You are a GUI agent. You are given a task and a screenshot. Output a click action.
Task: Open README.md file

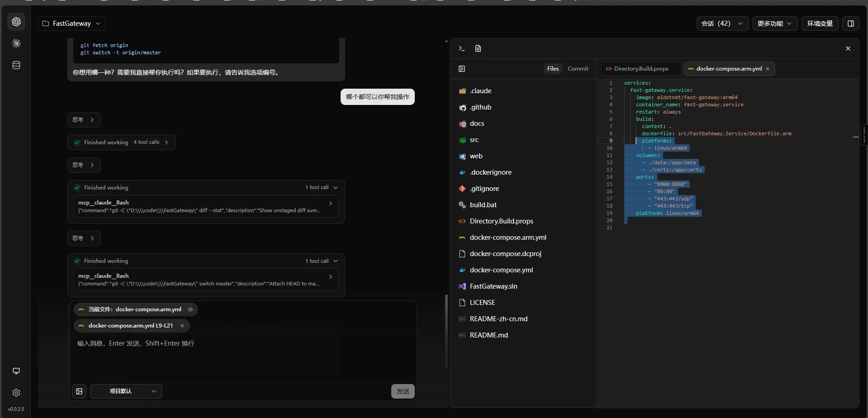(523, 335)
